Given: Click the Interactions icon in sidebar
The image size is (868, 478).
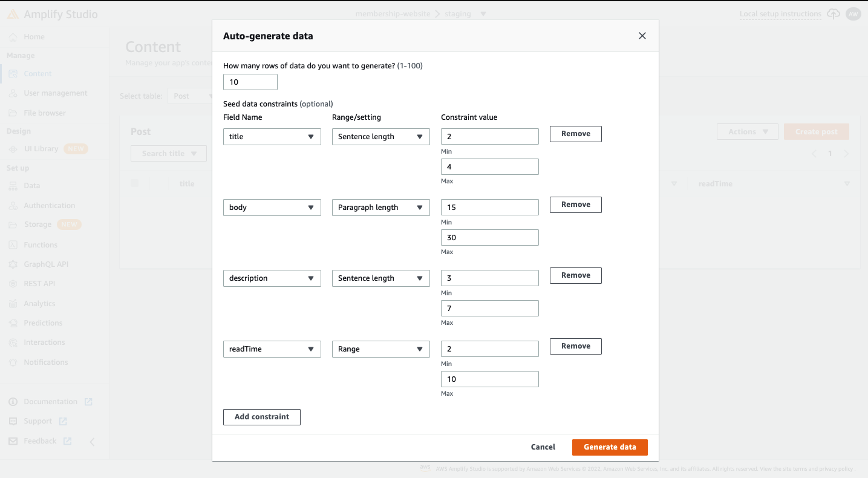Looking at the screenshot, I should point(13,342).
